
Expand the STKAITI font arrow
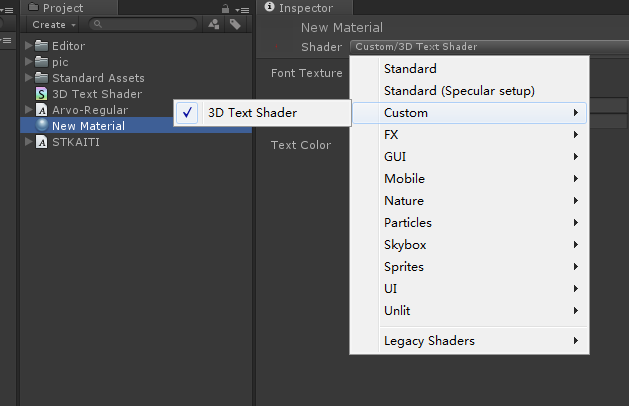coord(28,141)
